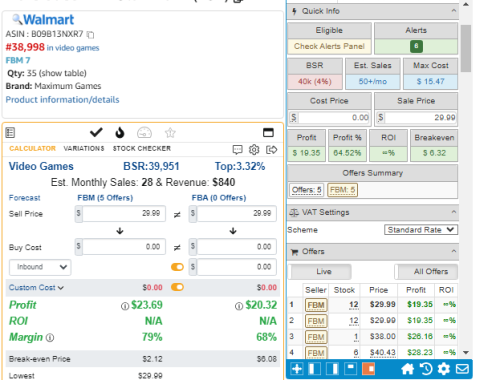Click the info icon next to Margin

point(50,338)
